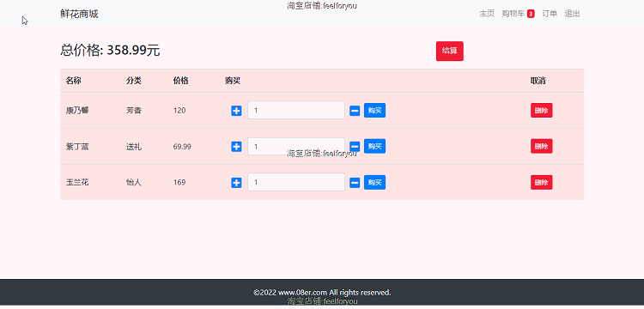The width and height of the screenshot is (644, 309).
Task: Focus the quantity field for 玉兰花
Action: (296, 182)
